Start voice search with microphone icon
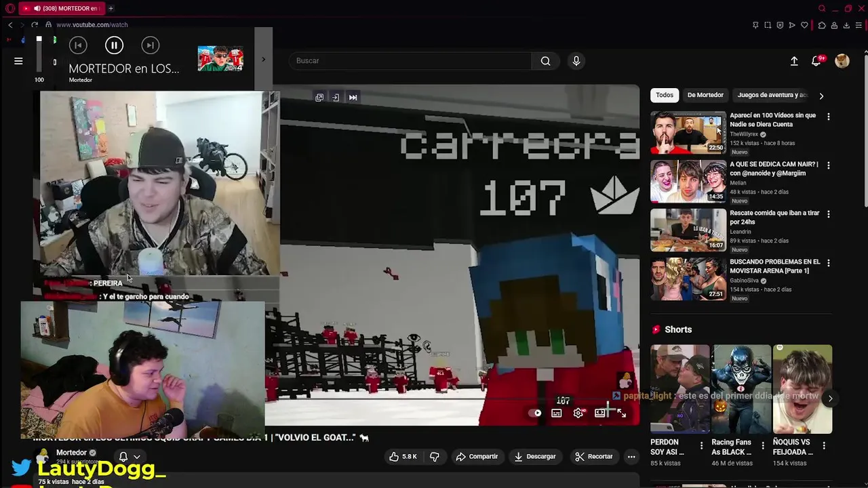This screenshot has height=488, width=868. 576,61
